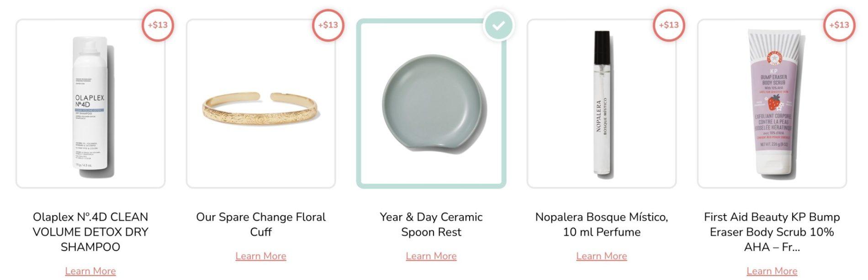Click the +$13 badge on Olaplex shampoo
The height and width of the screenshot is (280, 868).
tap(158, 25)
